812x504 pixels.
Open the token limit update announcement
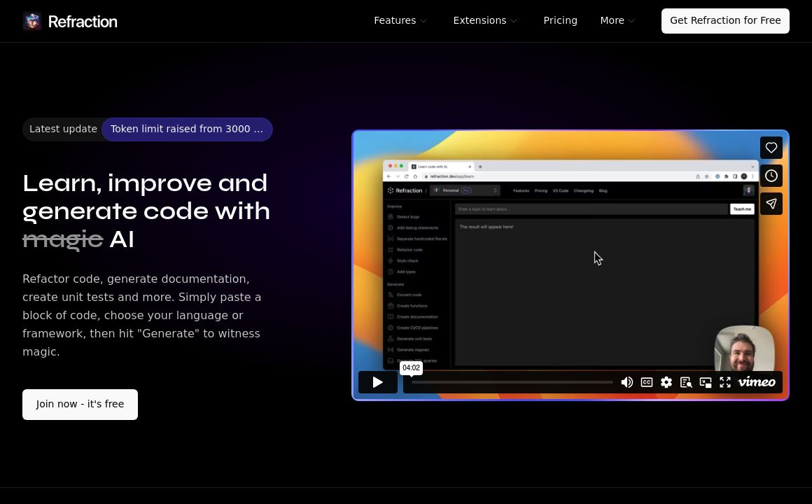[x=187, y=129]
